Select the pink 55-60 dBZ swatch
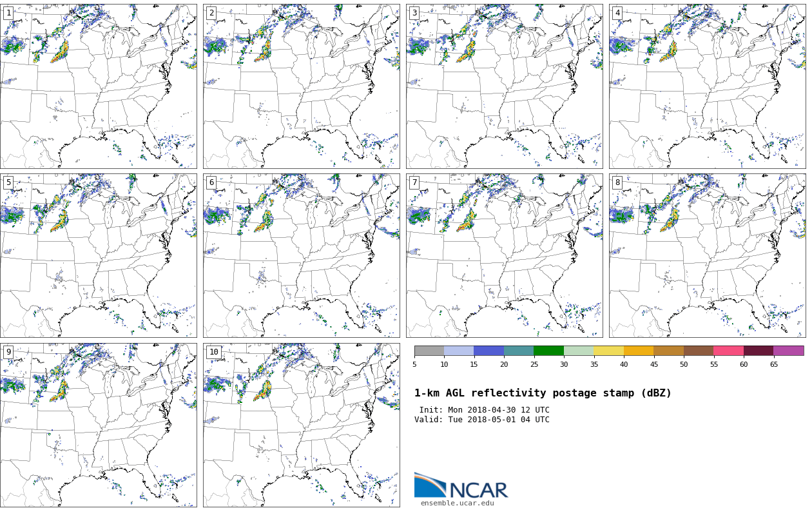812x508 pixels. tap(728, 351)
